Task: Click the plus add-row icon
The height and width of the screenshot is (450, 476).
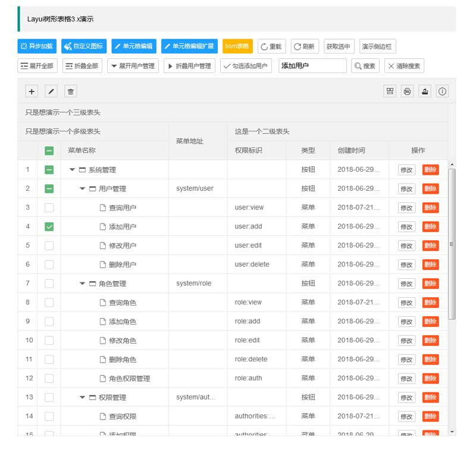Action: click(x=32, y=91)
